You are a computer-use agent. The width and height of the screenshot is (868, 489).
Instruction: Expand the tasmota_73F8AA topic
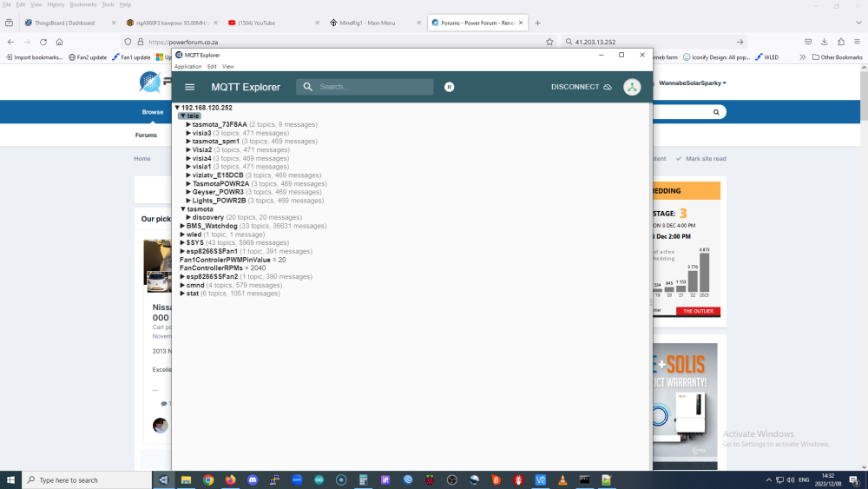[x=188, y=124]
